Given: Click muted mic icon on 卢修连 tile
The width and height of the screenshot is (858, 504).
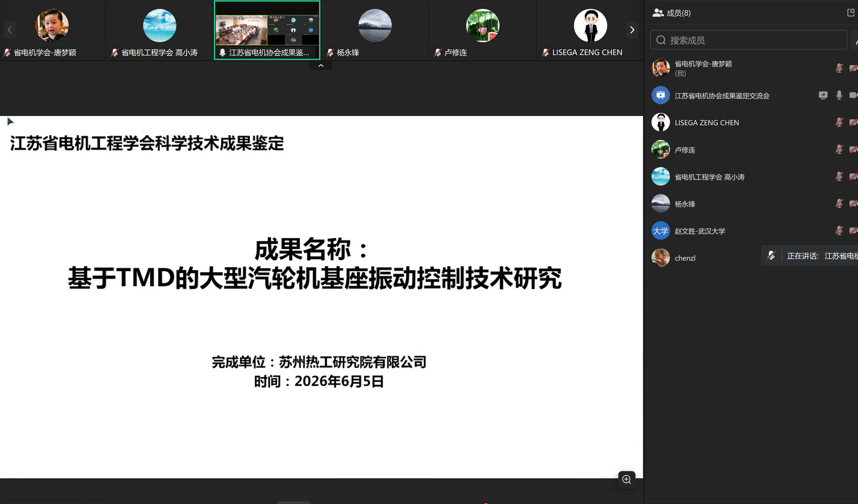Looking at the screenshot, I should point(438,52).
